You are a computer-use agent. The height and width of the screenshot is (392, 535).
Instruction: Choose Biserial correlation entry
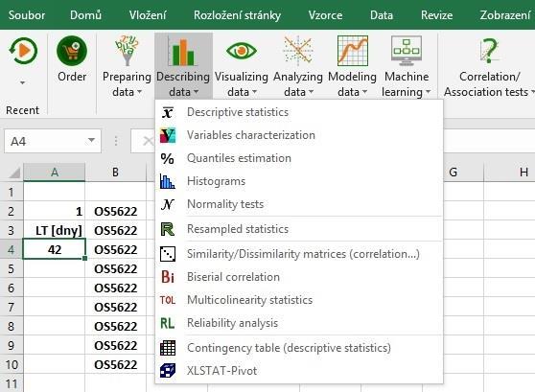299,277
